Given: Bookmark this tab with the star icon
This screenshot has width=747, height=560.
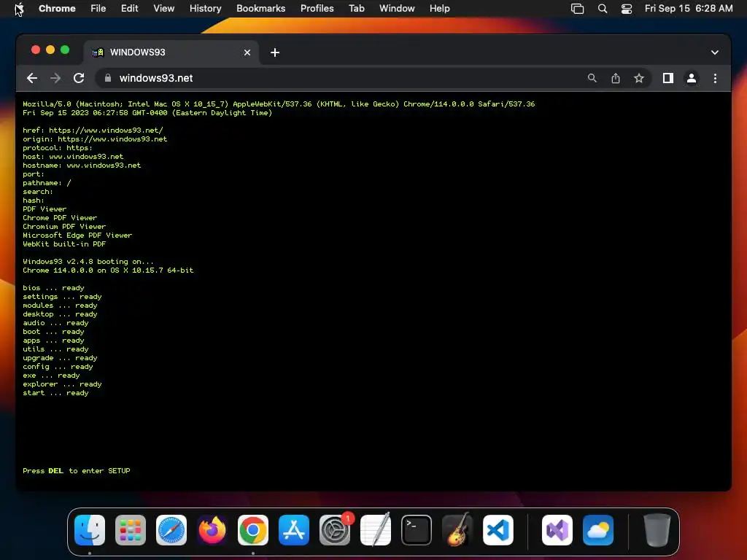Looking at the screenshot, I should 639,78.
